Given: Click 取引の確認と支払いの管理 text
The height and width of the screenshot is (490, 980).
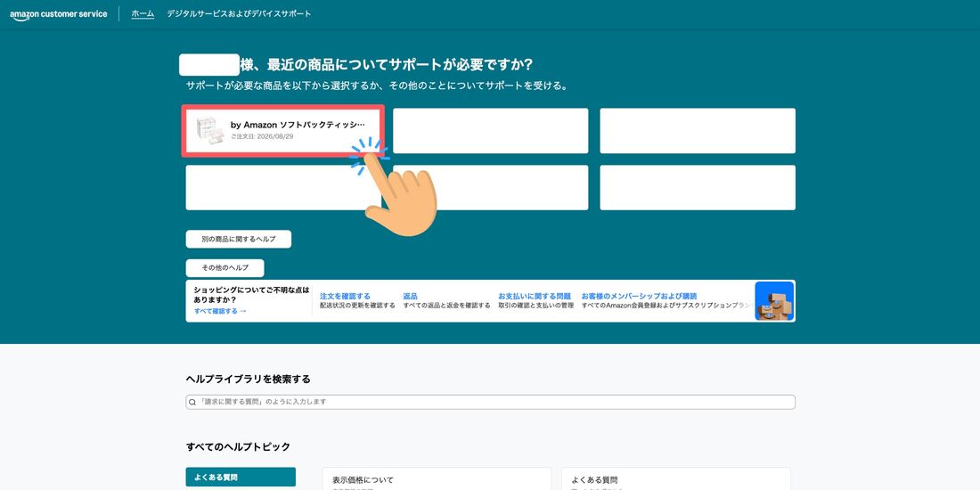Looking at the screenshot, I should click(x=535, y=306).
